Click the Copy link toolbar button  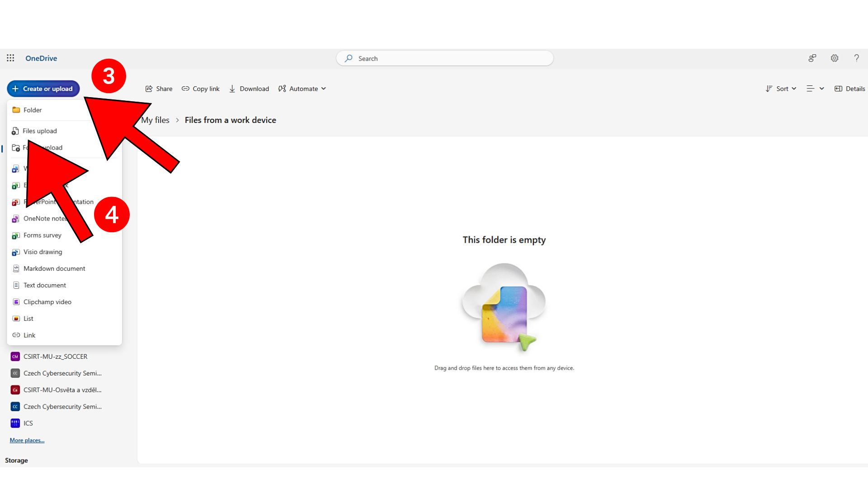point(201,89)
